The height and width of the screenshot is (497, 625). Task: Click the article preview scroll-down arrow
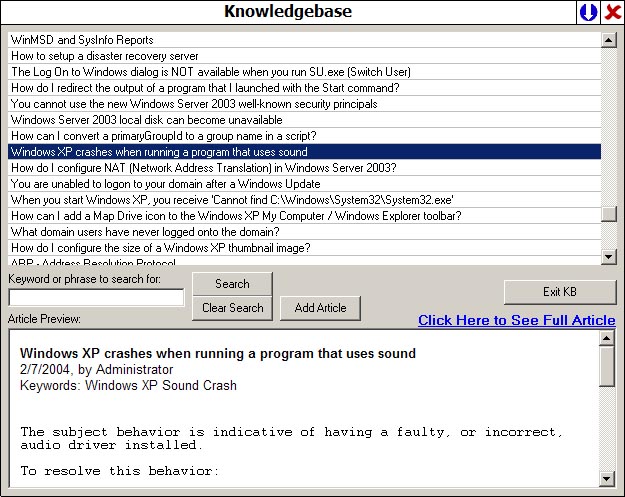click(x=606, y=478)
